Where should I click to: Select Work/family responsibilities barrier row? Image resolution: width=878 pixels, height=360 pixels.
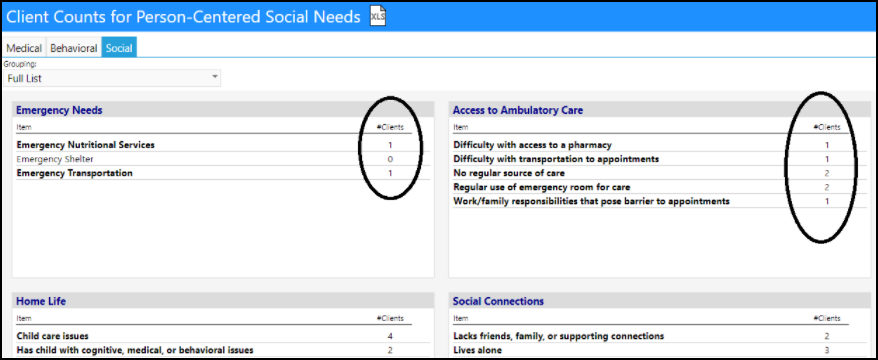coord(660,201)
